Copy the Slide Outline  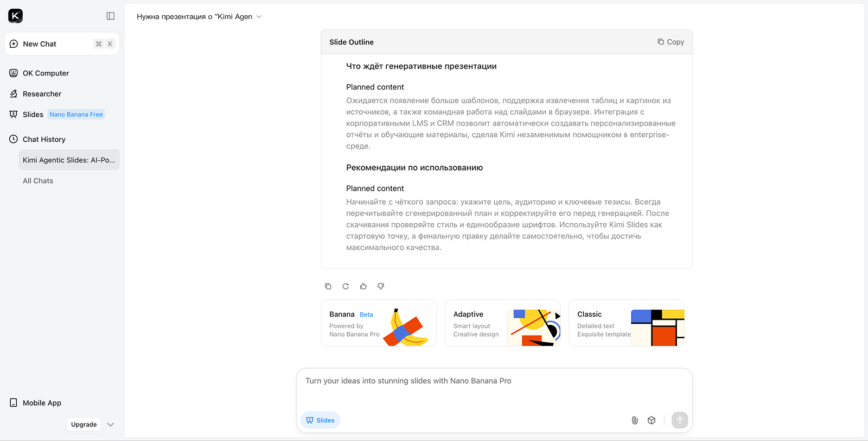pyautogui.click(x=671, y=42)
